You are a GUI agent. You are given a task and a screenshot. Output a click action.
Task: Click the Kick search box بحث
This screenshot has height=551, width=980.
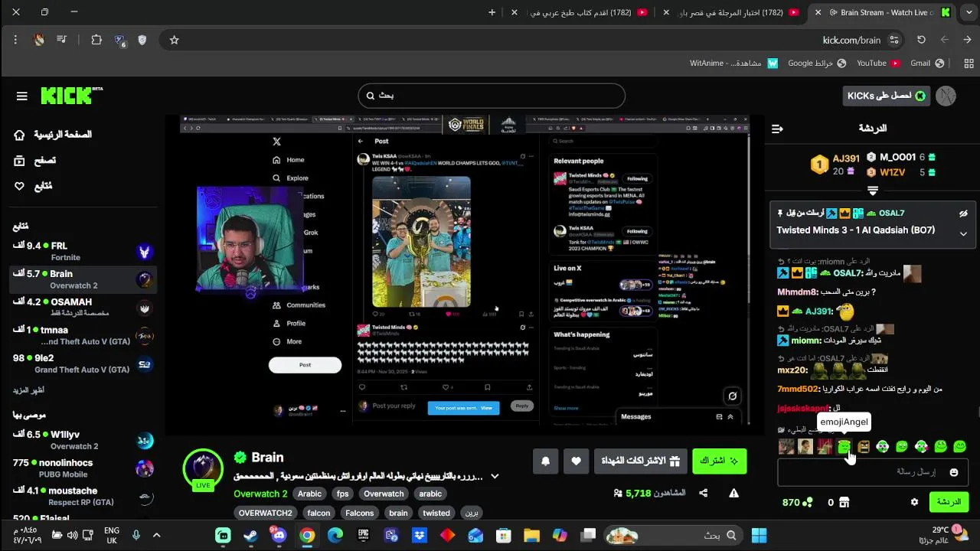492,96
